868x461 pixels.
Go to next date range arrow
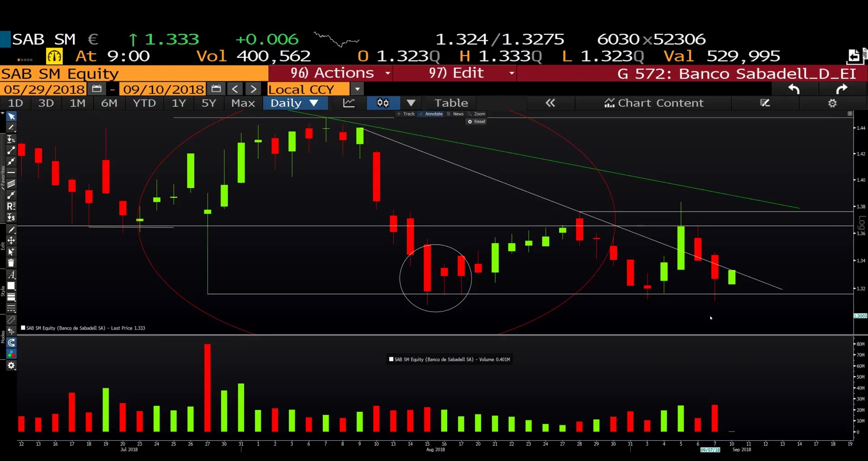coord(253,89)
